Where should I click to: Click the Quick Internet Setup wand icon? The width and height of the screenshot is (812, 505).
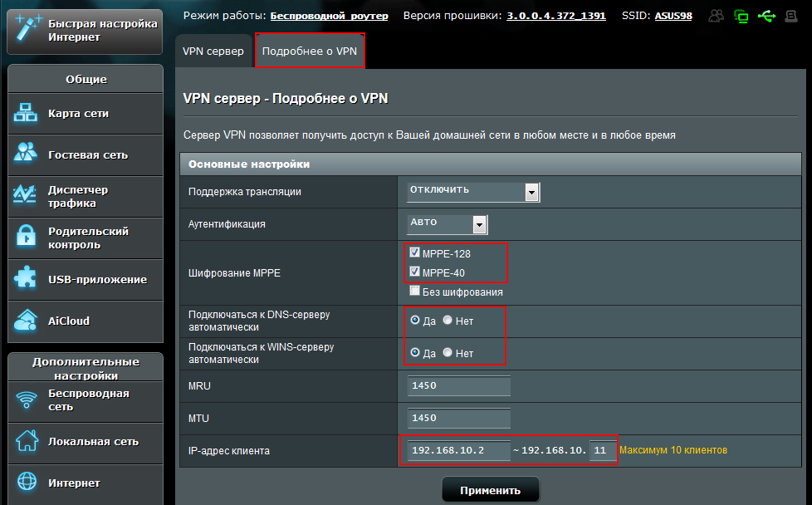pyautogui.click(x=27, y=28)
